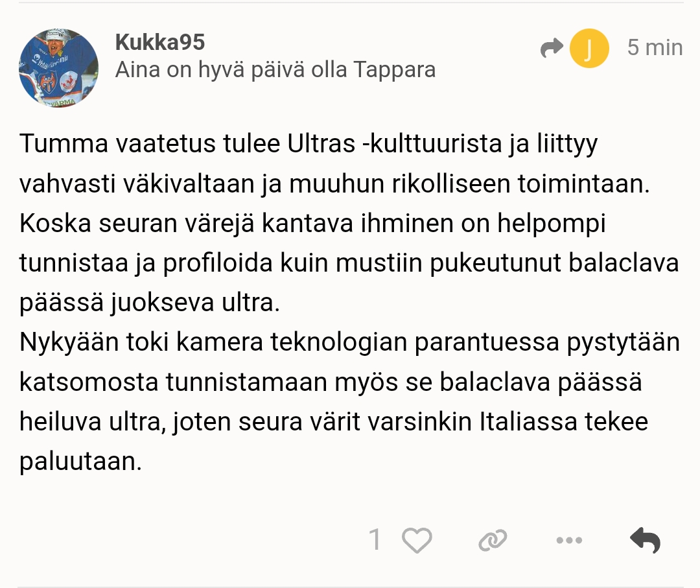Show who liked via the count 1
Image resolution: width=700 pixels, height=588 pixels.
pyautogui.click(x=375, y=539)
